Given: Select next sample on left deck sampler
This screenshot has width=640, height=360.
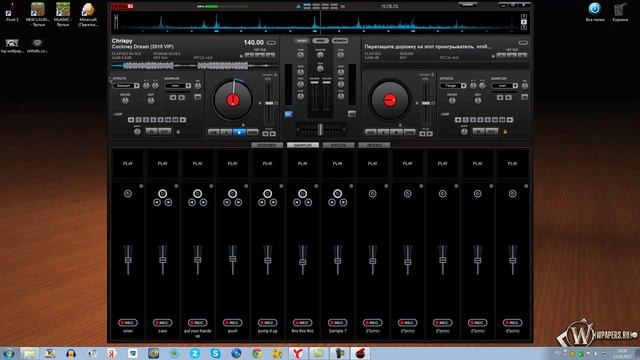Looking at the screenshot, I should [182, 98].
